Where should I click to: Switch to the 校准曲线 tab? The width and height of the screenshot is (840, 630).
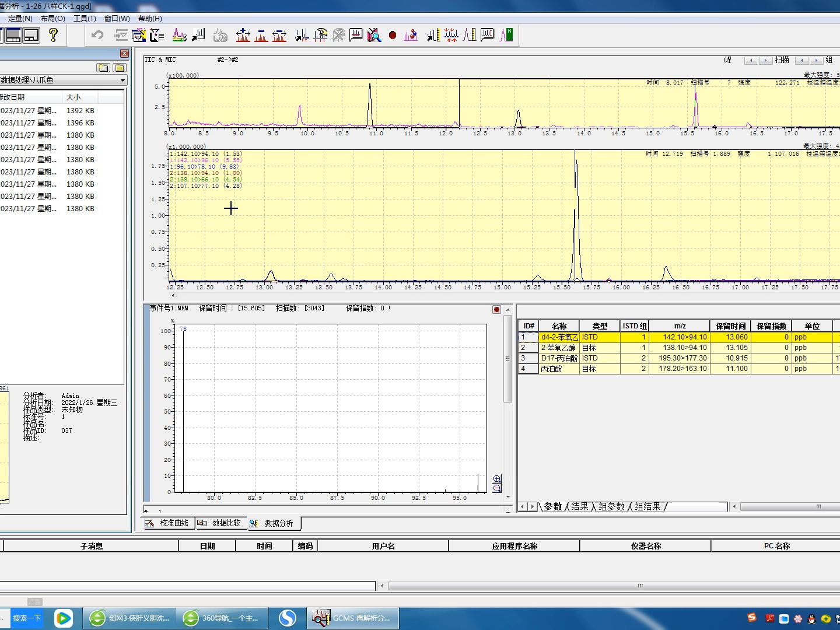click(x=168, y=523)
